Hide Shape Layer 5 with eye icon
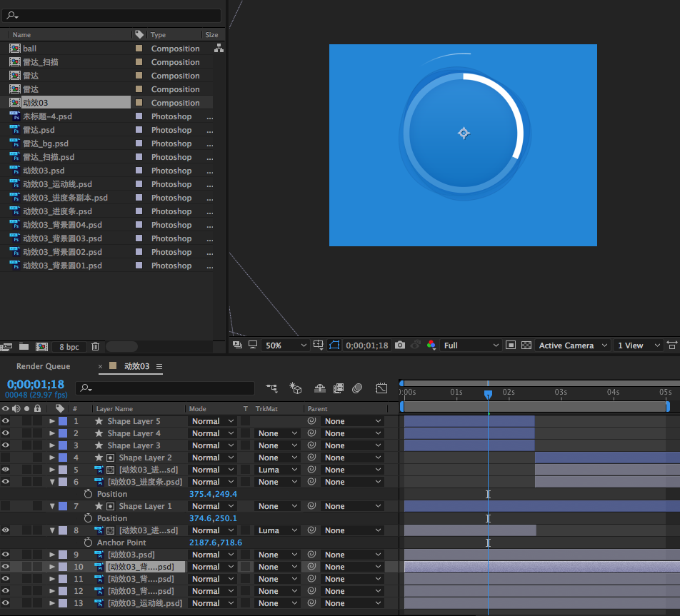Image resolution: width=680 pixels, height=616 pixels. pyautogui.click(x=5, y=421)
